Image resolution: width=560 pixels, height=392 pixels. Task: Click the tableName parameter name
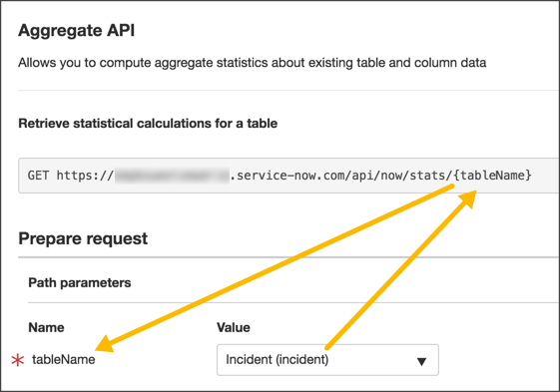tap(64, 359)
